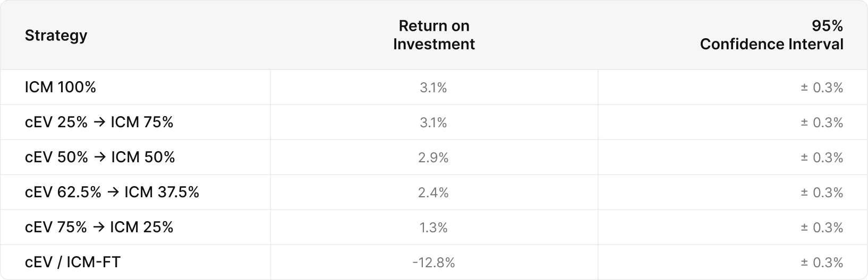Click the -12.8% ROI value

point(433,262)
